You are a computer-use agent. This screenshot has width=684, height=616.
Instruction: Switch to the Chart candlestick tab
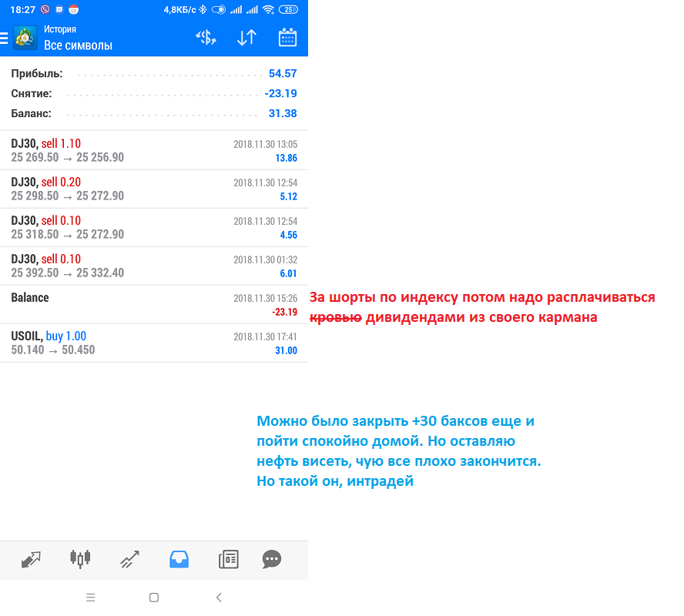(x=80, y=559)
